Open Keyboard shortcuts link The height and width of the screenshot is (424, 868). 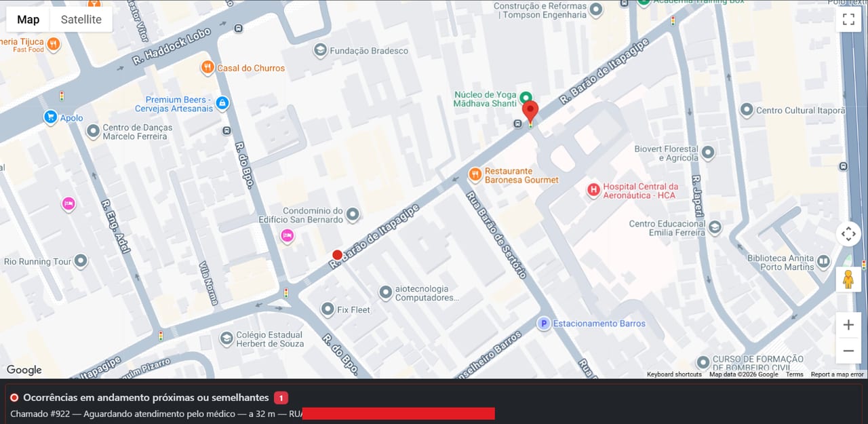[x=674, y=374]
